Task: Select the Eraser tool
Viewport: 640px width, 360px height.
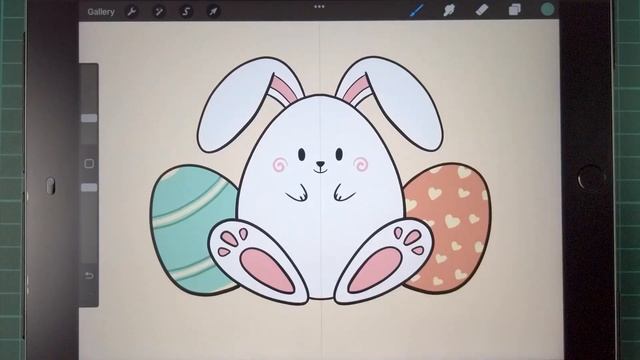Action: pos(482,10)
